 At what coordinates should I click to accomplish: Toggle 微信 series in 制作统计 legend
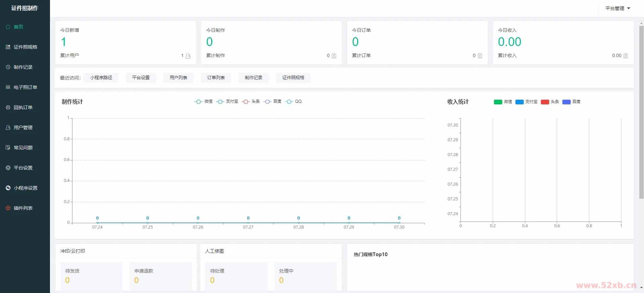[203, 101]
